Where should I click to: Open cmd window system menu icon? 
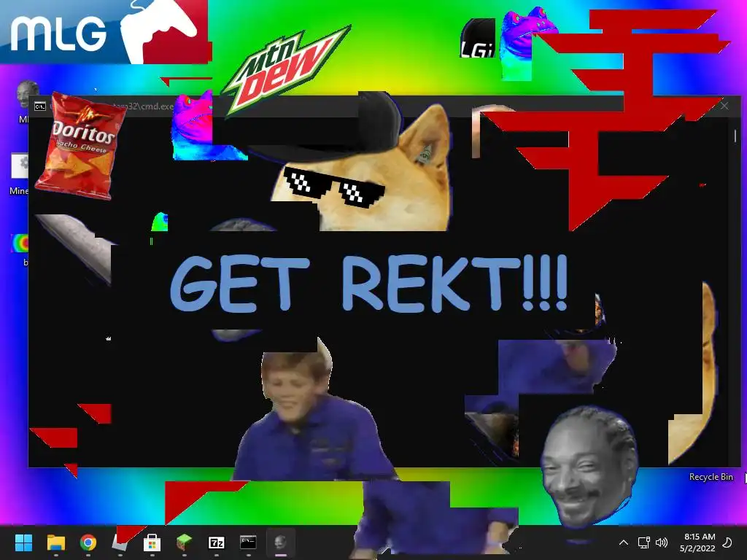point(40,106)
